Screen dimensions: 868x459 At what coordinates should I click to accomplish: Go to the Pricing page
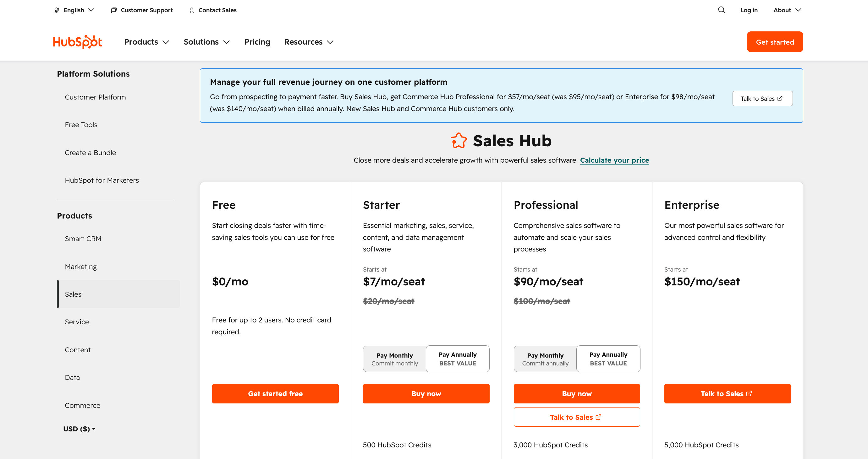pos(257,42)
